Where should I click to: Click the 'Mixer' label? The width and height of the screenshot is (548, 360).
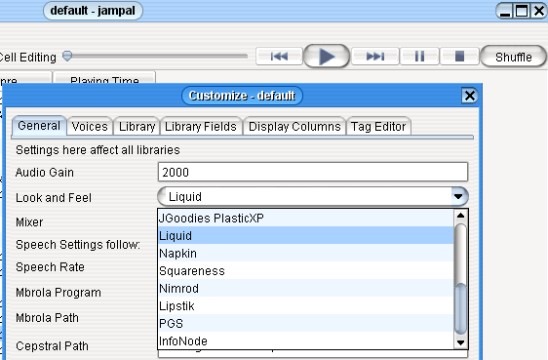(29, 222)
